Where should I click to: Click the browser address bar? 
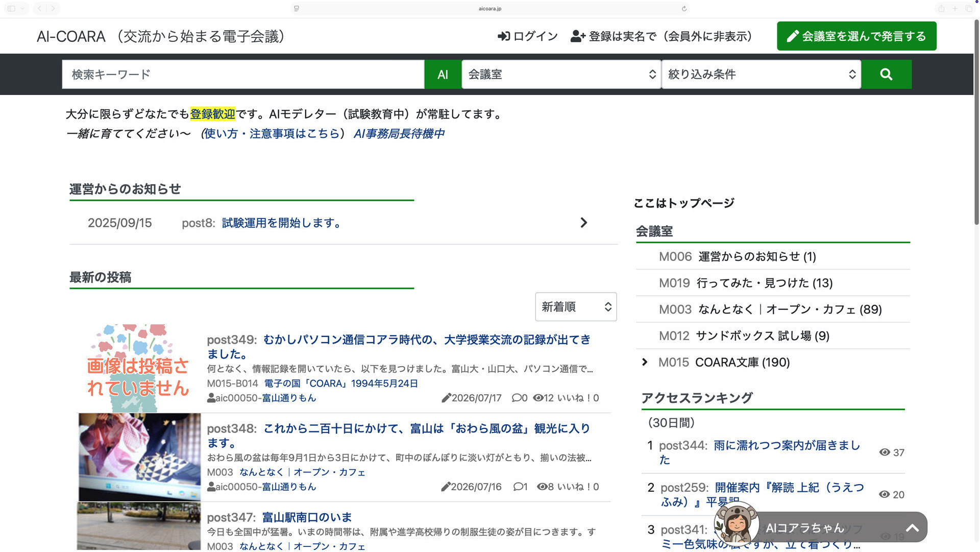point(490,9)
